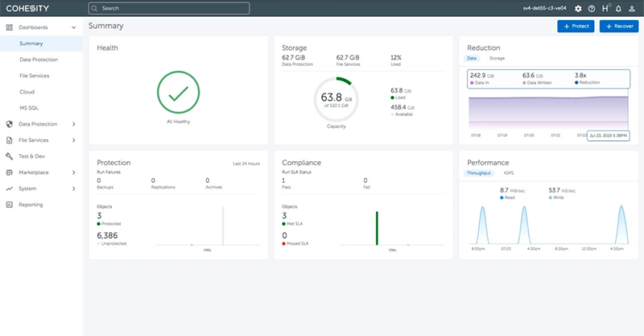Viewport: 644px width, 336px height.
Task: Switch Reduction chart to Storage tab
Action: [497, 58]
